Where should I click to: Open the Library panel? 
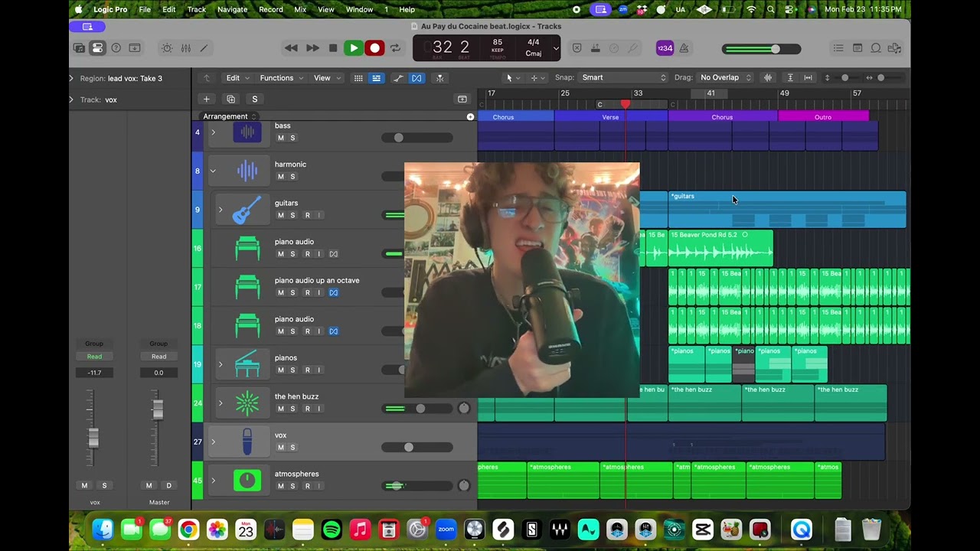(x=79, y=48)
